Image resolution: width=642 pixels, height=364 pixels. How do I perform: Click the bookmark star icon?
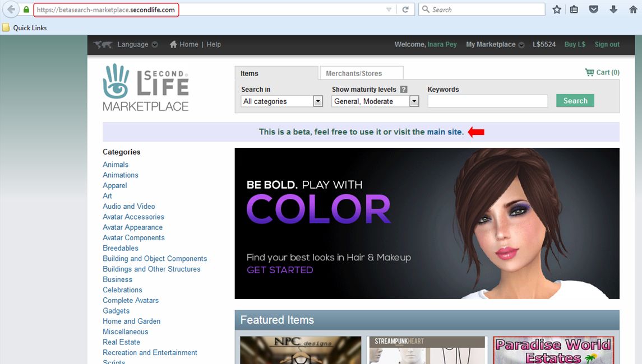click(557, 10)
